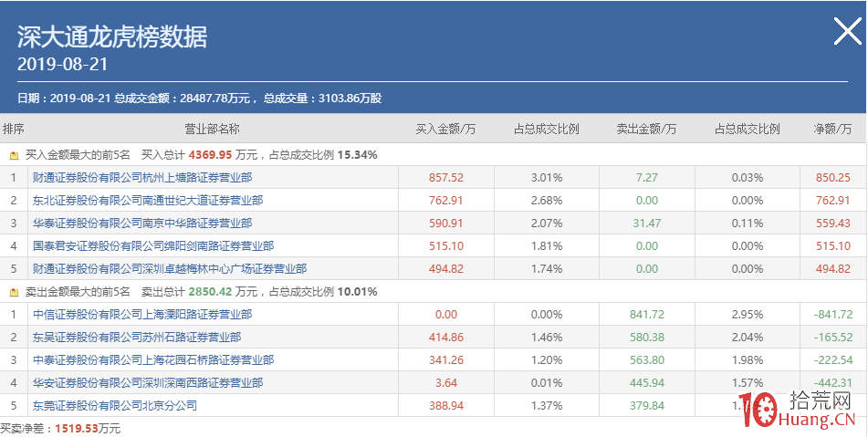Select sell amount cell 7.27
Image resolution: width=868 pixels, height=437 pixels.
tap(647, 178)
